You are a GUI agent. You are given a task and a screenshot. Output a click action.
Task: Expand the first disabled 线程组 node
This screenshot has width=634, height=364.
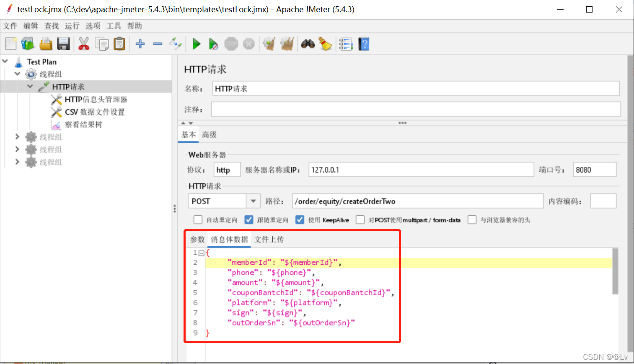coord(17,137)
